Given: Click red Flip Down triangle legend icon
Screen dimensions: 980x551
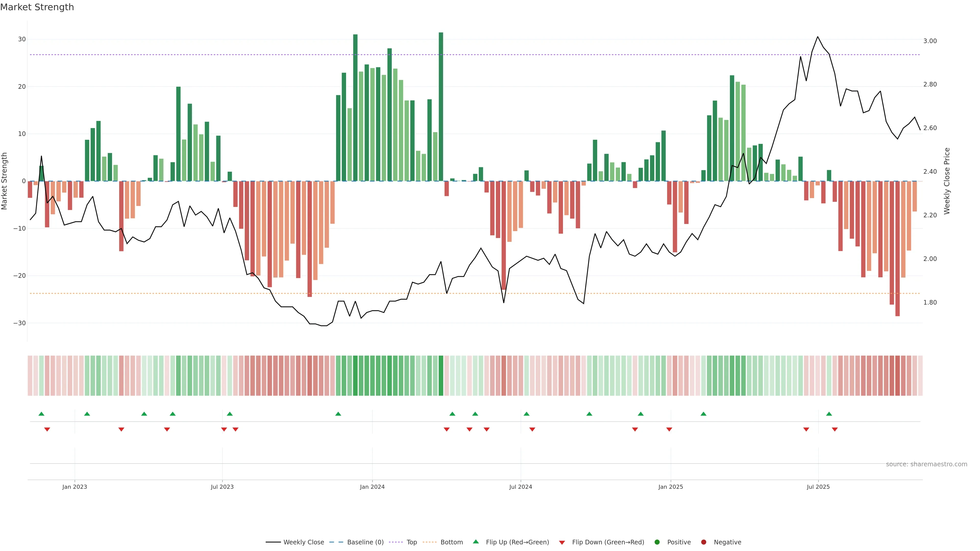Looking at the screenshot, I should coord(562,542).
